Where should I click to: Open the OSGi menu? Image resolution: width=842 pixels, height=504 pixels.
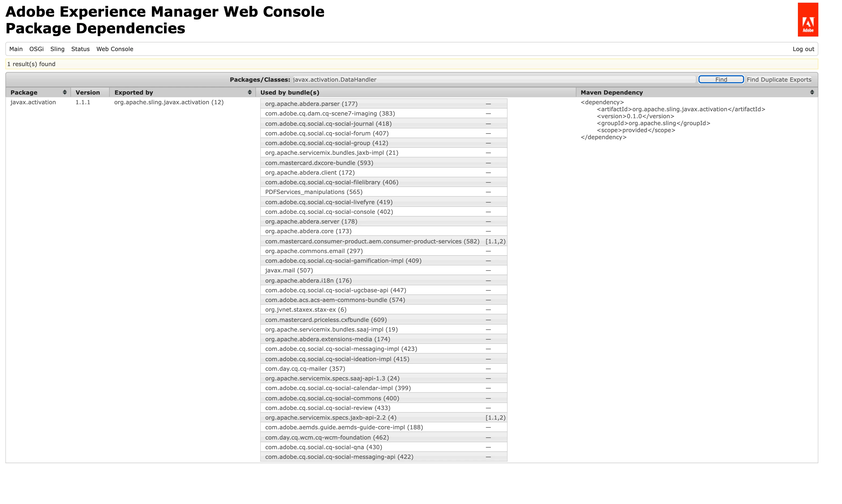point(36,49)
